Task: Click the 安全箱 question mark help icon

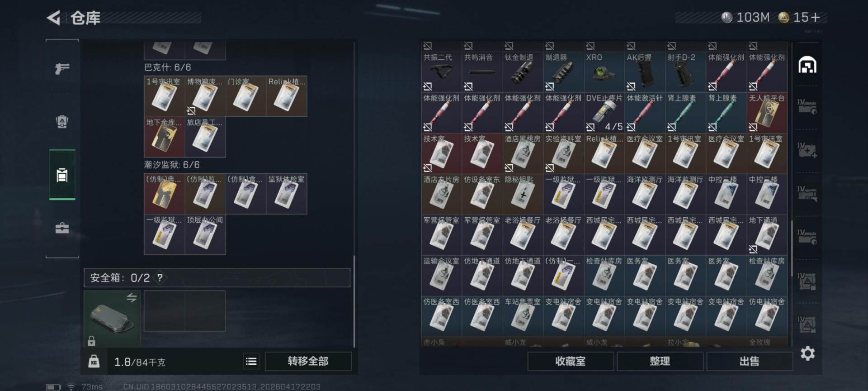Action: pos(160,277)
